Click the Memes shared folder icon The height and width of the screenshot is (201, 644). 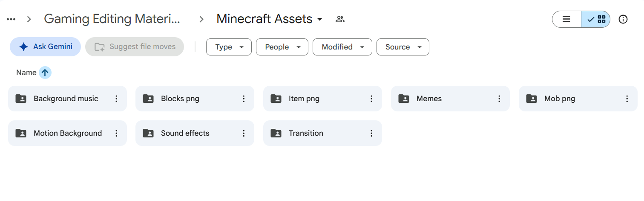(x=404, y=99)
